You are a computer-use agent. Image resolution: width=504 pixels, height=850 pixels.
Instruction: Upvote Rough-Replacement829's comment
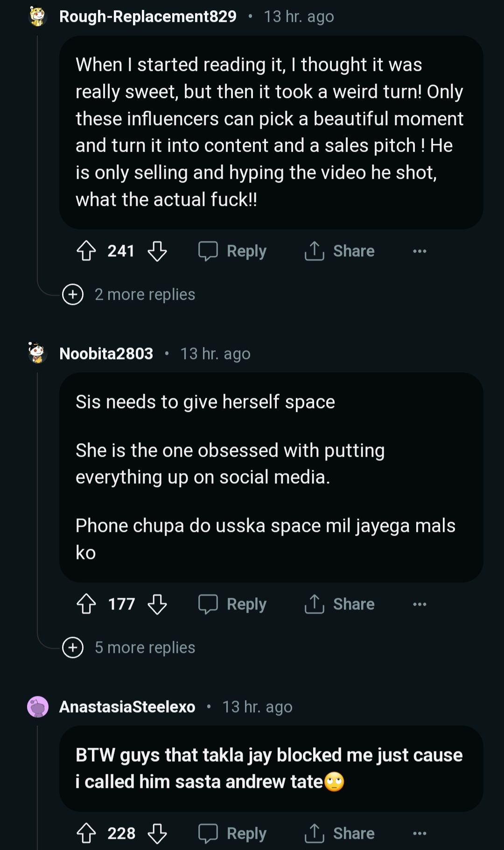pos(86,251)
